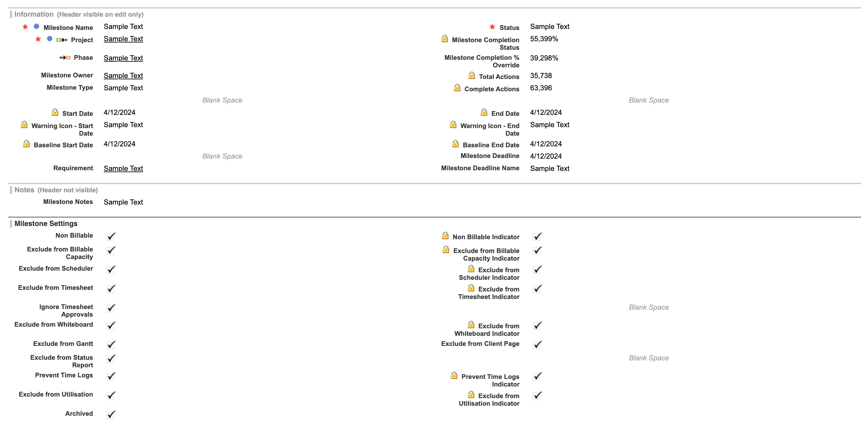Click the lock icon beside Baseline End Date
868x423 pixels.
coord(455,144)
